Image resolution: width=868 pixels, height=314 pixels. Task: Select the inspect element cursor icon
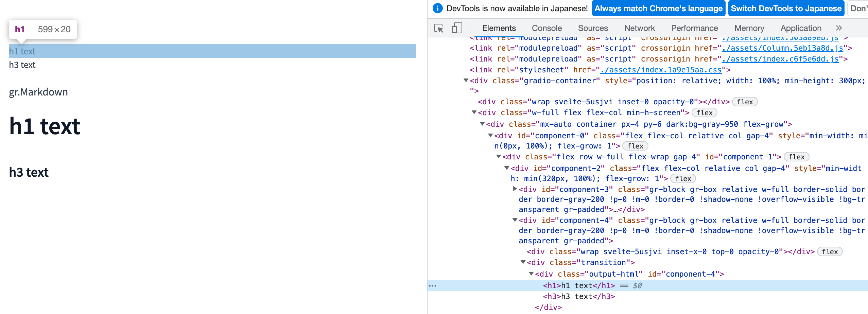pos(439,29)
